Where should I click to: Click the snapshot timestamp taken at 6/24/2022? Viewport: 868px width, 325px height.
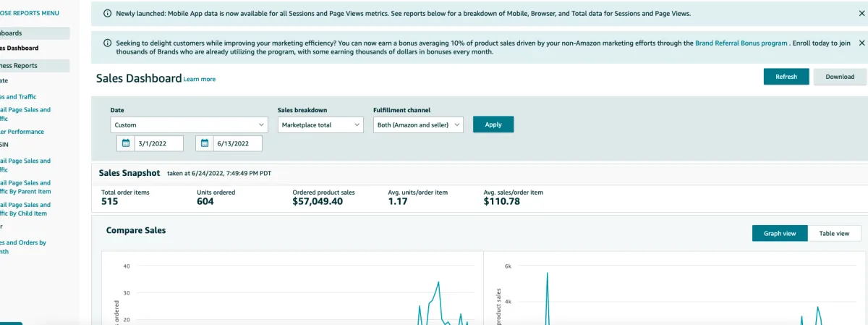[218, 174]
